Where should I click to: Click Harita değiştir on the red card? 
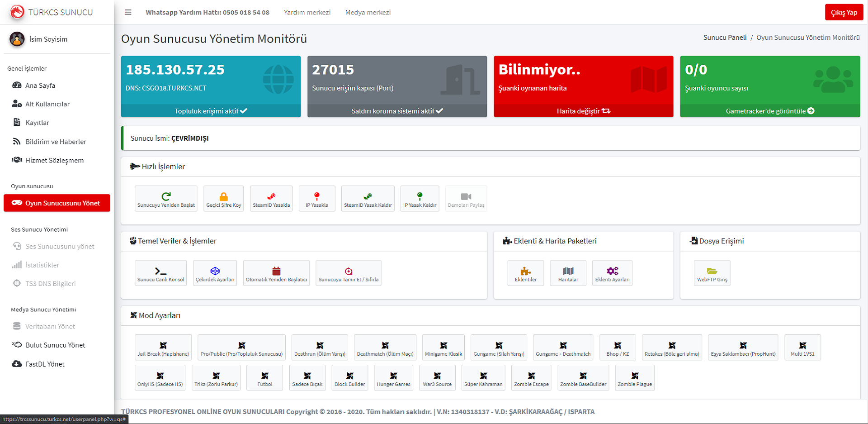point(583,111)
